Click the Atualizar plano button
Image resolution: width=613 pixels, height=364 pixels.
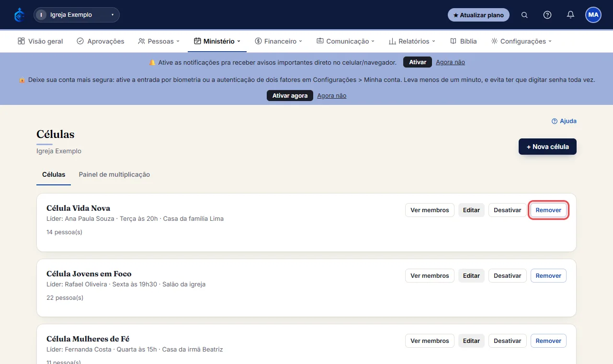478,15
